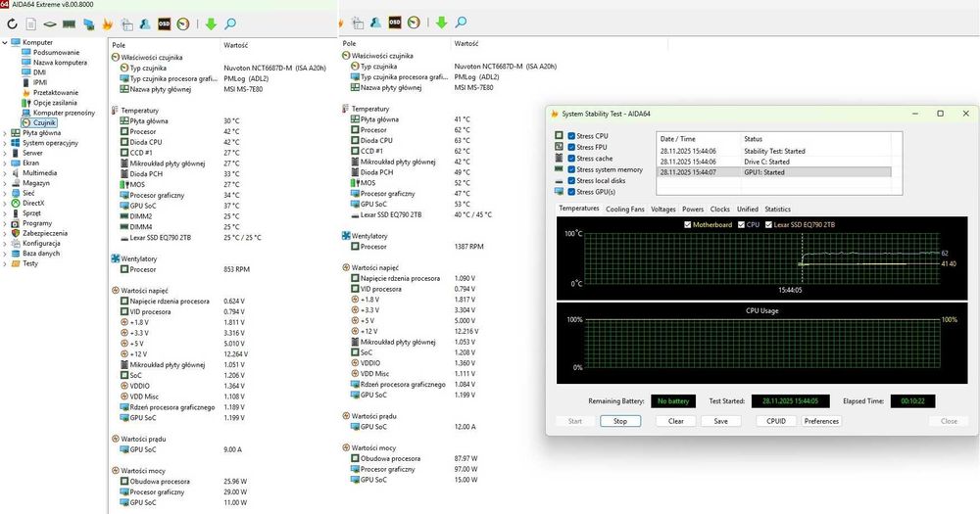Click the fan speed value 853 RPM
Screen dimensions: 980x514
coord(236,270)
